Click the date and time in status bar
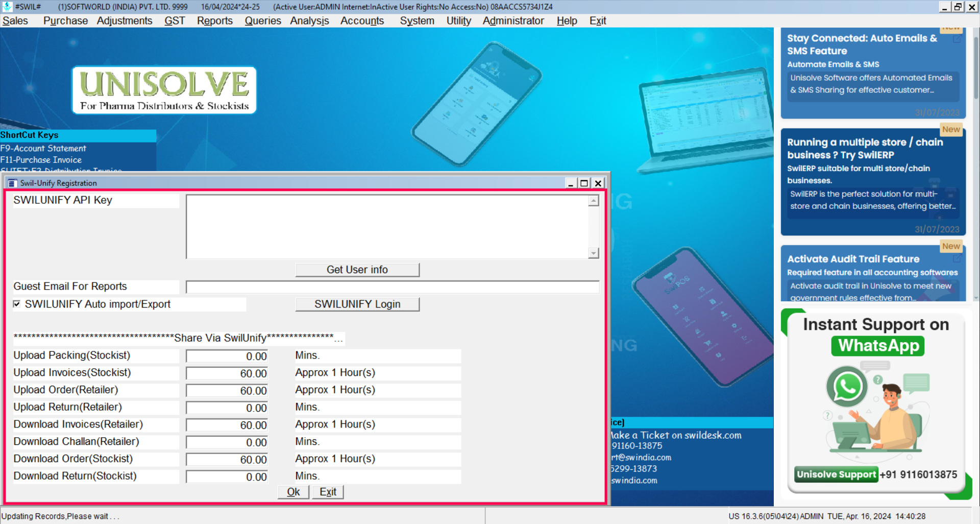This screenshot has height=524, width=980. [876, 516]
